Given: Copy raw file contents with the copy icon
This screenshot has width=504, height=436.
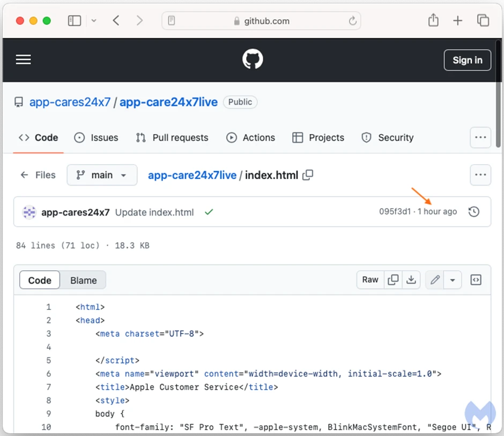Looking at the screenshot, I should (393, 279).
